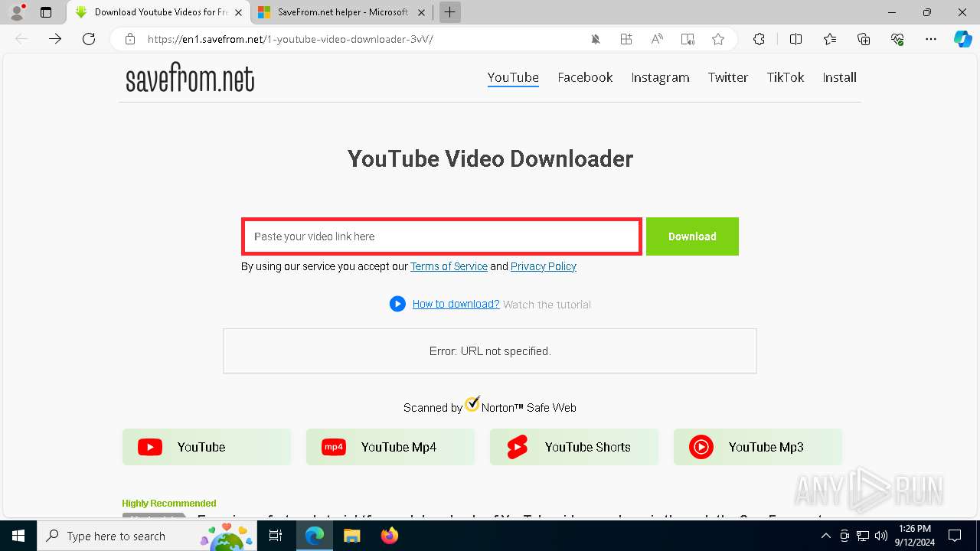Open the YouTube Shorts card

[574, 447]
